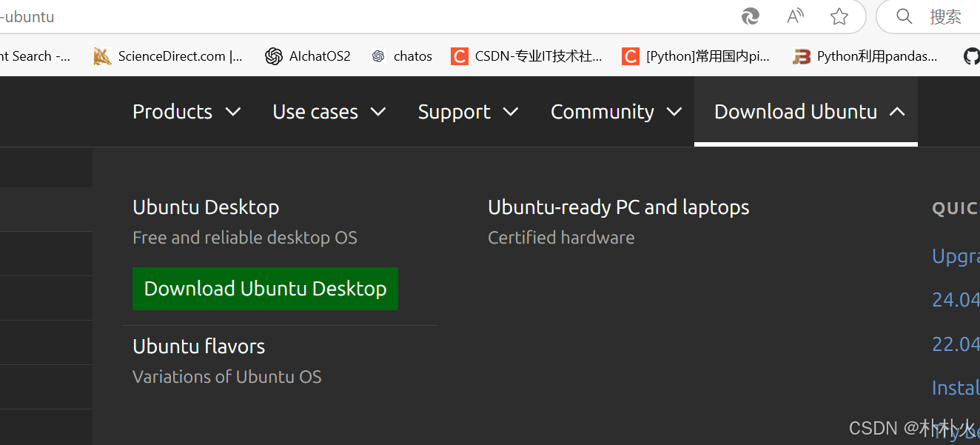The image size is (980, 445).
Task: Click the Edge browser sync icon in address bar
Action: 751,16
